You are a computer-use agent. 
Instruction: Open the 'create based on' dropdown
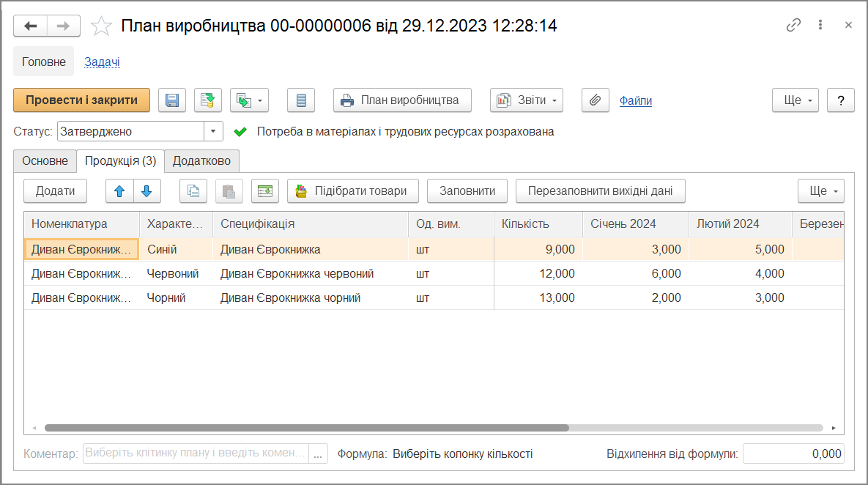coord(249,100)
